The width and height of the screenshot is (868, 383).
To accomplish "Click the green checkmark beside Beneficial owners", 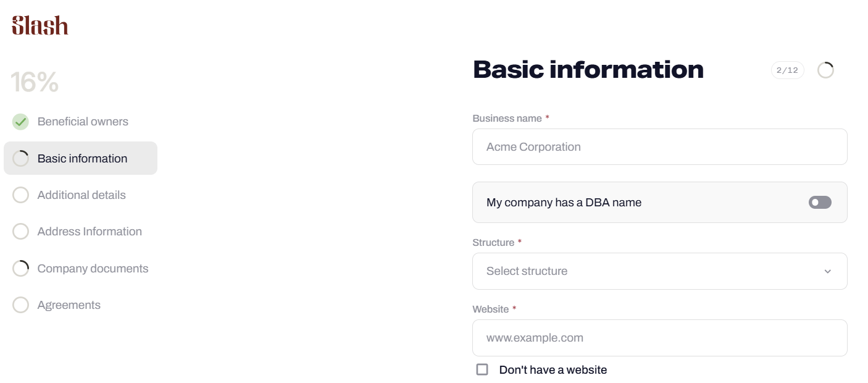I will [x=21, y=122].
